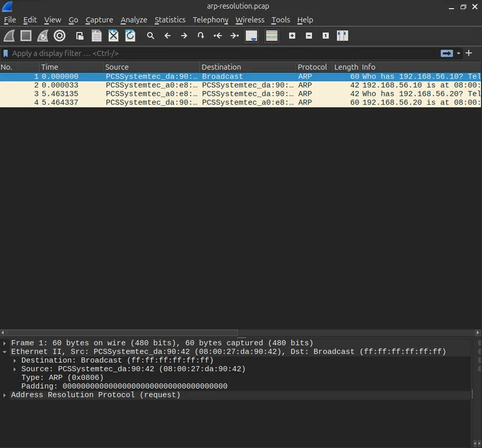Expand the Destination: Broadcast field
The width and height of the screenshot is (482, 448).
point(14,360)
